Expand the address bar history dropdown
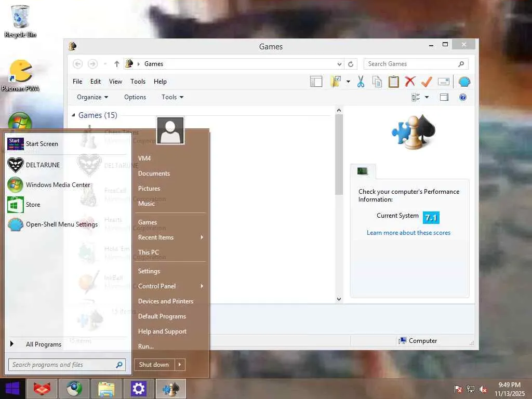The height and width of the screenshot is (399, 532). click(x=339, y=64)
